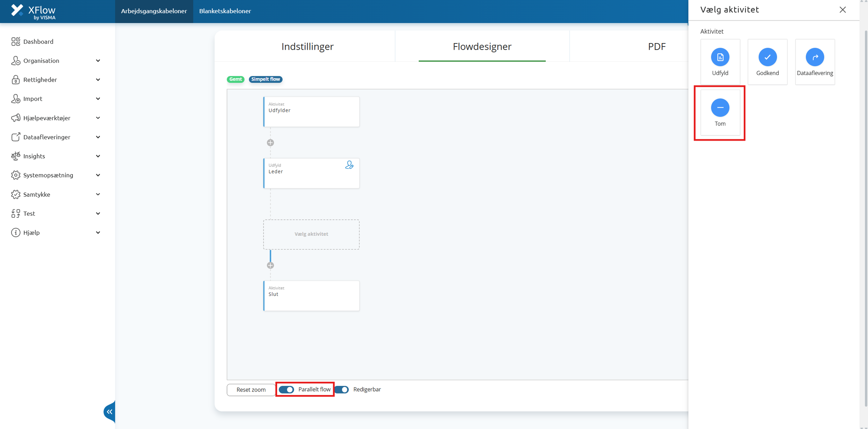Select the Udfyld activity icon

(720, 57)
